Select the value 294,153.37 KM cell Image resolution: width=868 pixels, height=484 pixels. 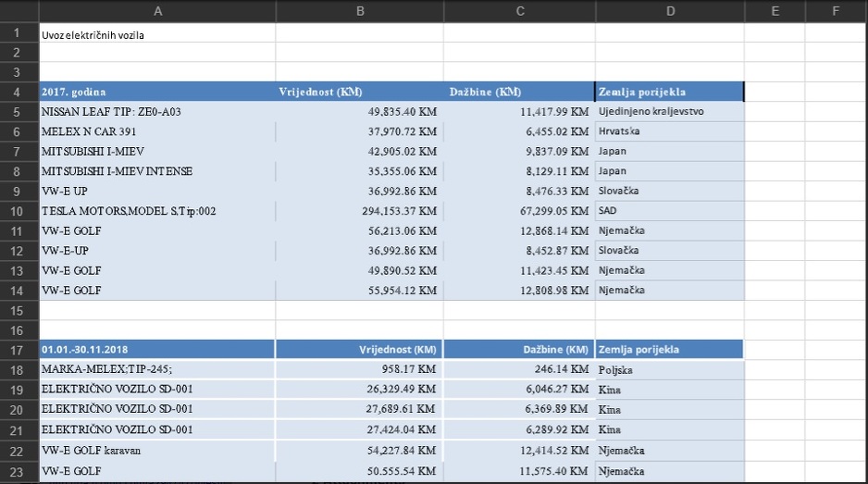pos(359,211)
